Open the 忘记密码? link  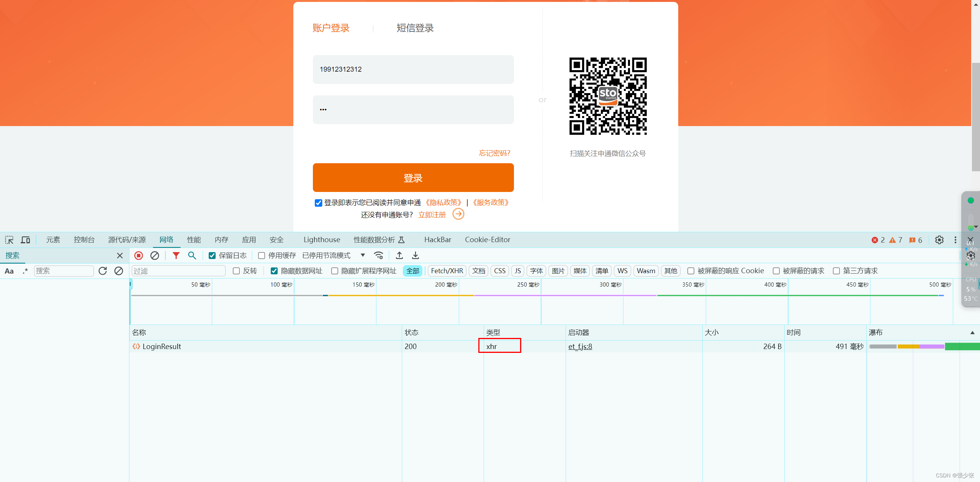click(x=494, y=153)
